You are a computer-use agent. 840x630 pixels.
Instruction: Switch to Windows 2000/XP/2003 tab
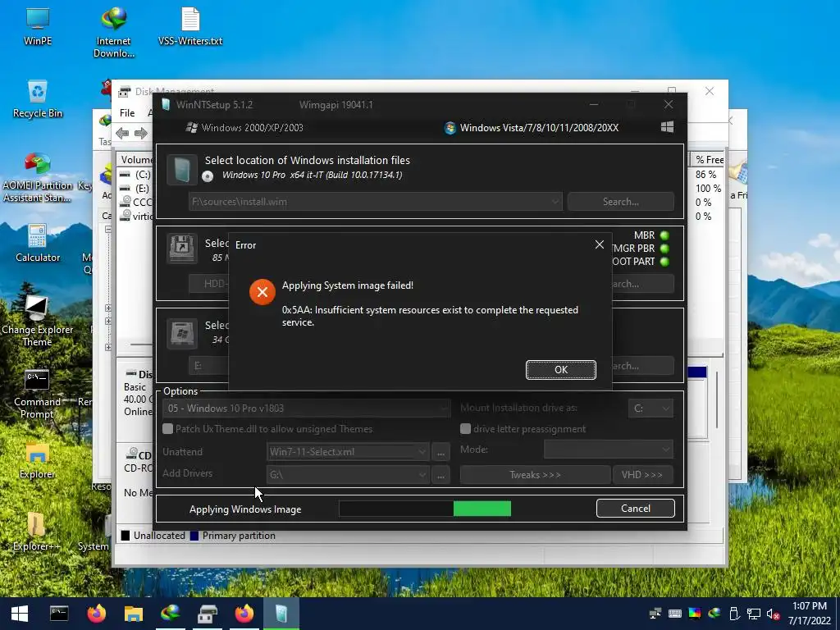tap(244, 127)
